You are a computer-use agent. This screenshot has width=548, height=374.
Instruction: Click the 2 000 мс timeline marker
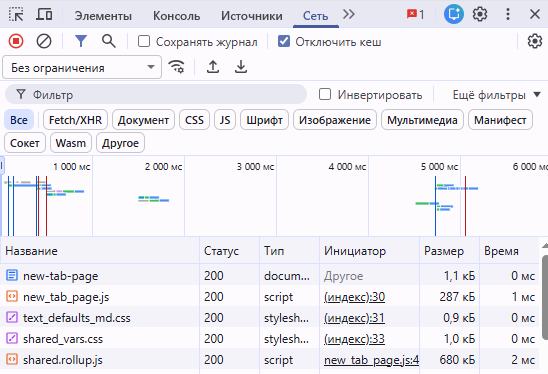(163, 166)
